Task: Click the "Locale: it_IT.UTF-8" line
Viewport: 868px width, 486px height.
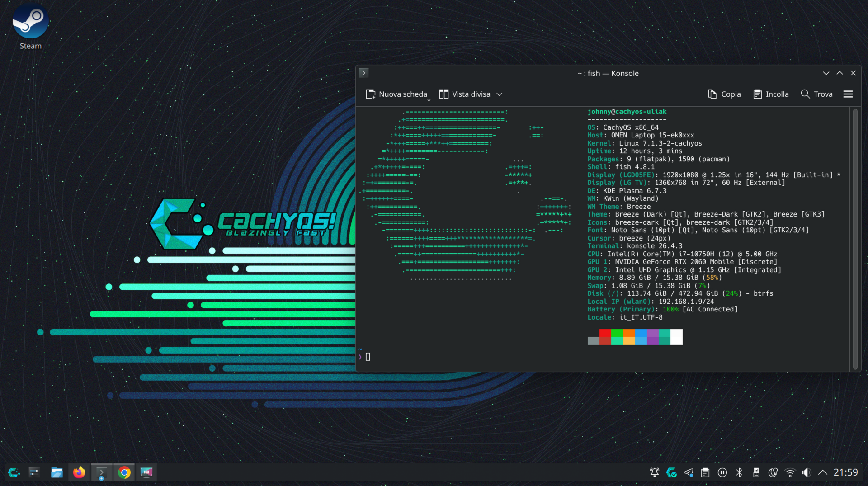Action: point(625,317)
